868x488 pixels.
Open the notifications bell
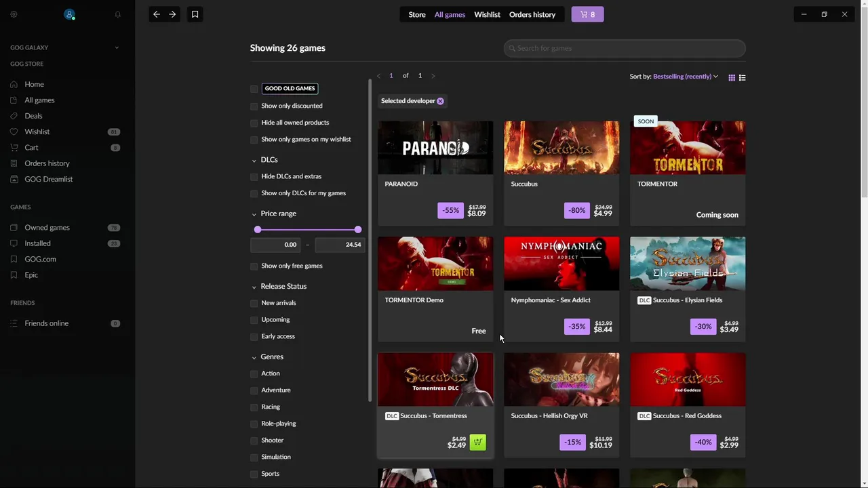(x=117, y=14)
